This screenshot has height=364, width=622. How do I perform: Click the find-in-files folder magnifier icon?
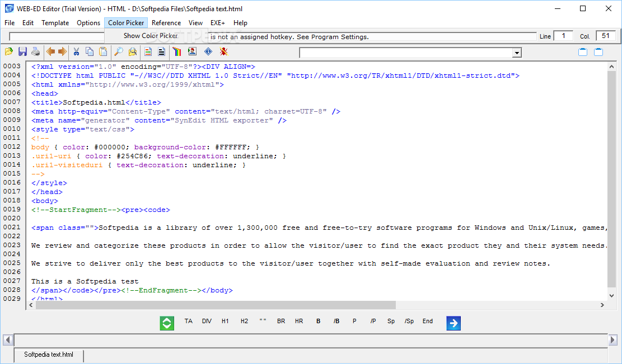[x=133, y=51]
